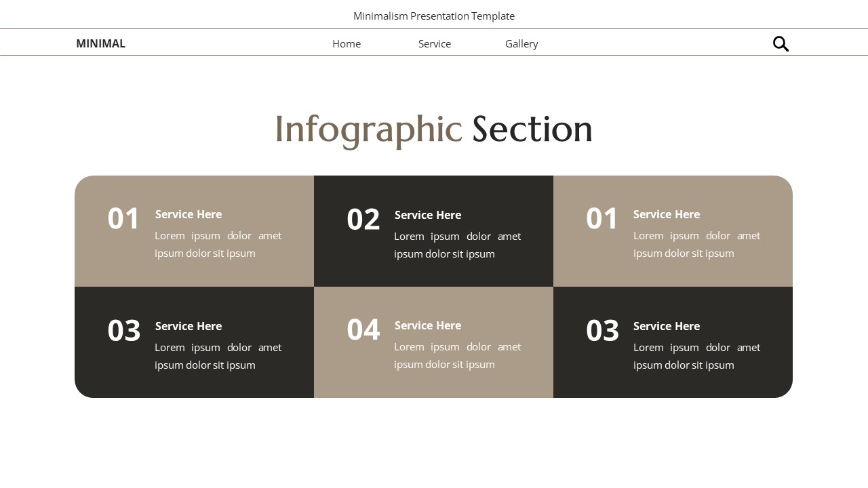Click the number 01 in first card
Image resolution: width=868 pixels, height=488 pixels.
pos(124,218)
